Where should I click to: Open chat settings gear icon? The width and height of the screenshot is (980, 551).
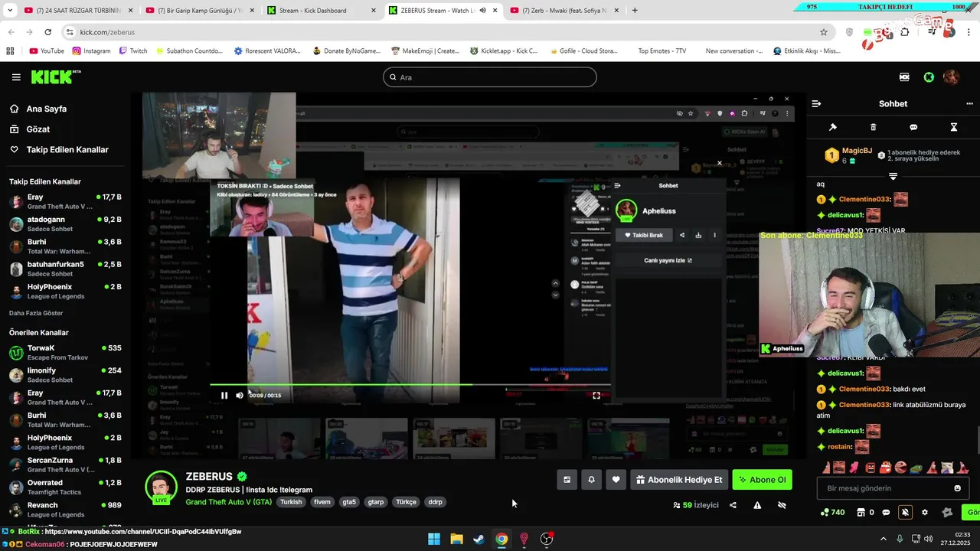click(925, 513)
